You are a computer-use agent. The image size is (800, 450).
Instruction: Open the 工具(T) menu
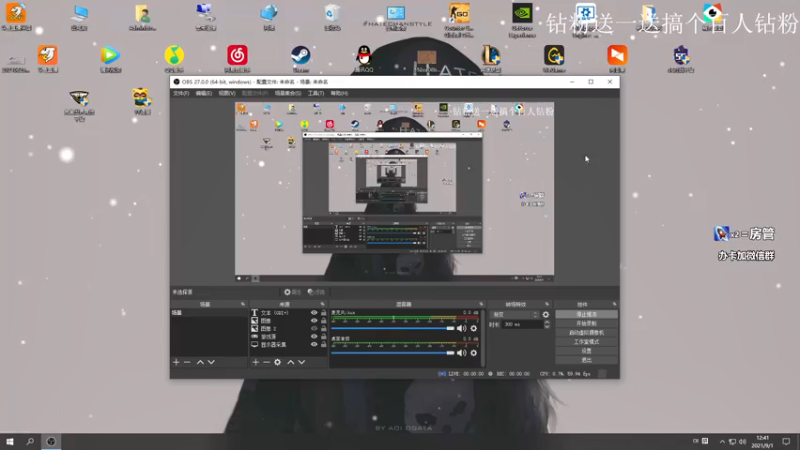tap(316, 93)
